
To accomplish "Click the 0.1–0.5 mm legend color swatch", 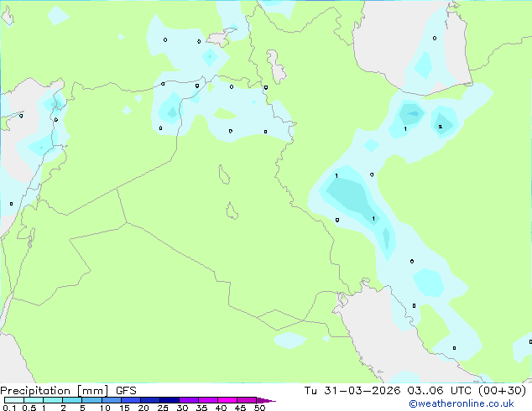I will (x=14, y=400).
